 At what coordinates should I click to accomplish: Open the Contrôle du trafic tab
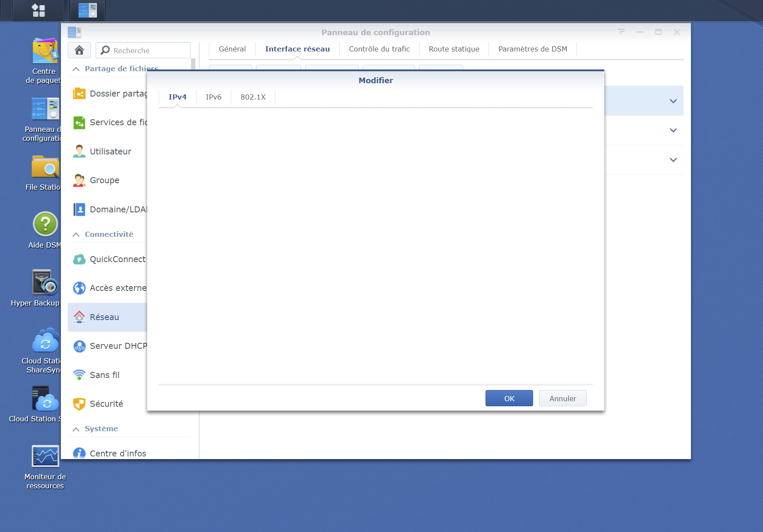[x=380, y=49]
